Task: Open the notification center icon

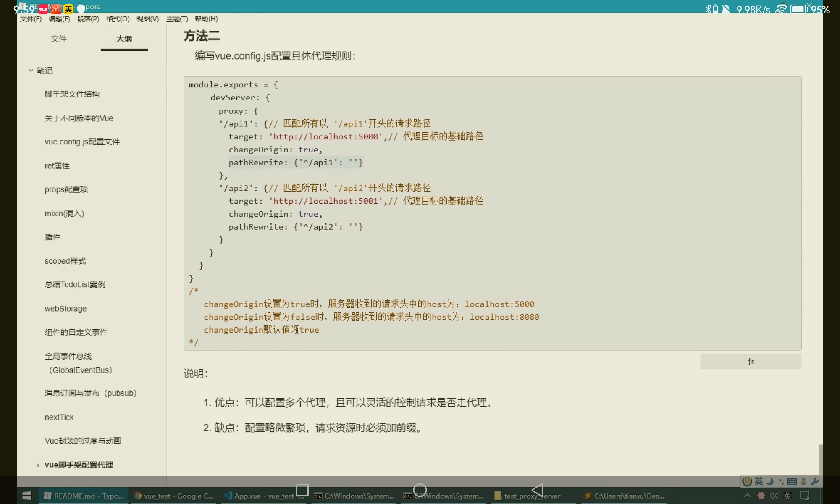Action: [805, 496]
